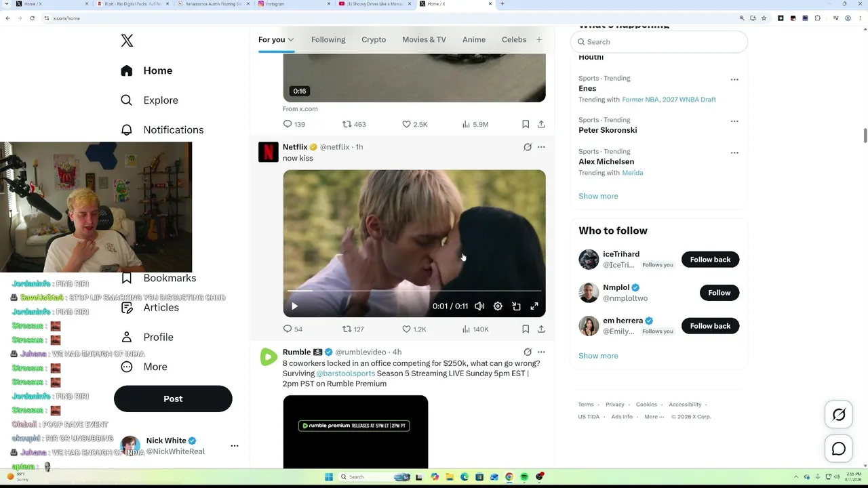
Task: Switch to the Following tab
Action: (328, 39)
